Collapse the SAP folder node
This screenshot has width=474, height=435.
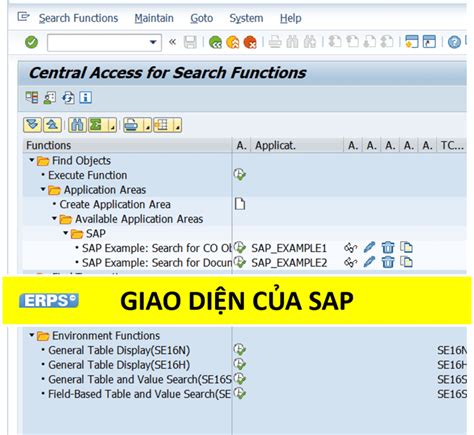click(66, 233)
